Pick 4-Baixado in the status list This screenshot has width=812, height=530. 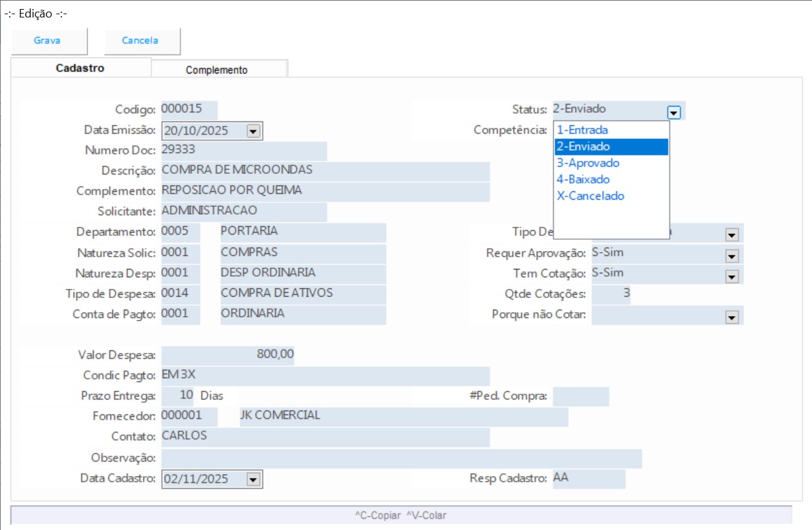[583, 180]
